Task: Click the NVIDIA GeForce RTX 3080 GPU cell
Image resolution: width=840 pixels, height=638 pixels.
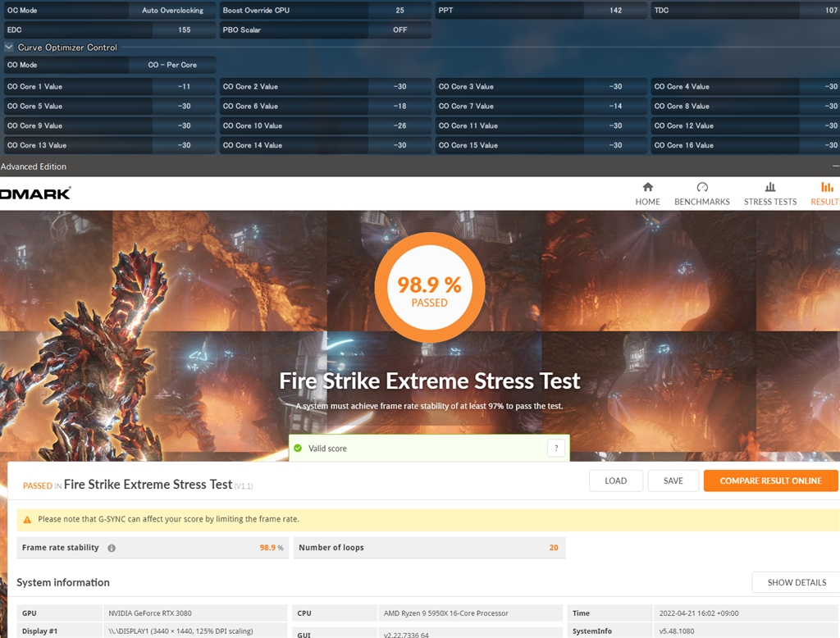Action: tap(195, 613)
